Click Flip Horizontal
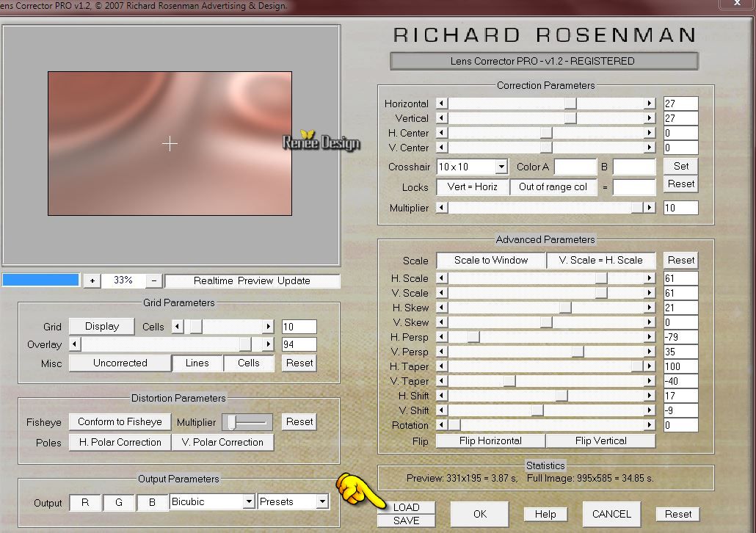This screenshot has height=533, width=756. click(x=490, y=441)
